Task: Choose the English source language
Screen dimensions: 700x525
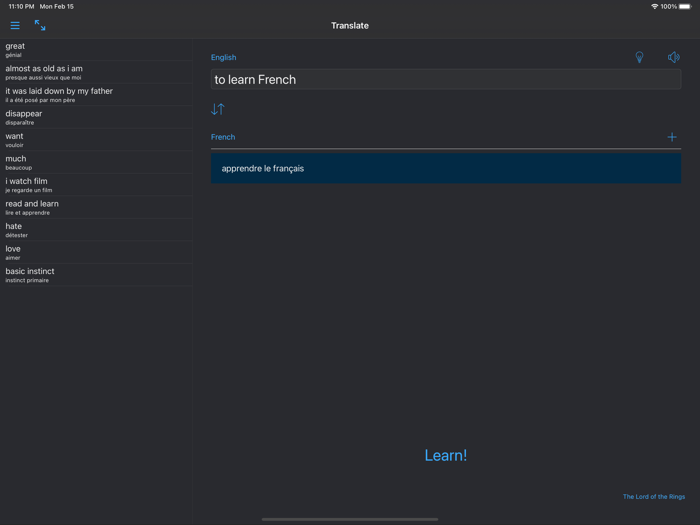Action: (224, 58)
